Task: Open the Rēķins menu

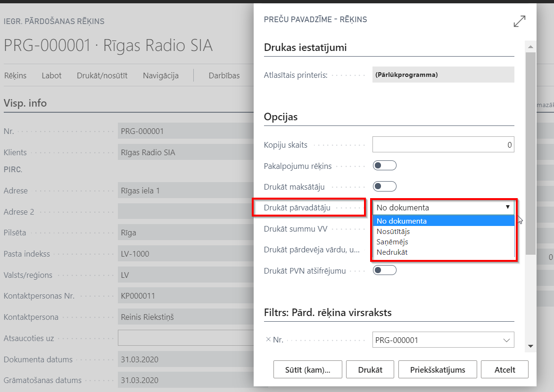Action: [15, 75]
